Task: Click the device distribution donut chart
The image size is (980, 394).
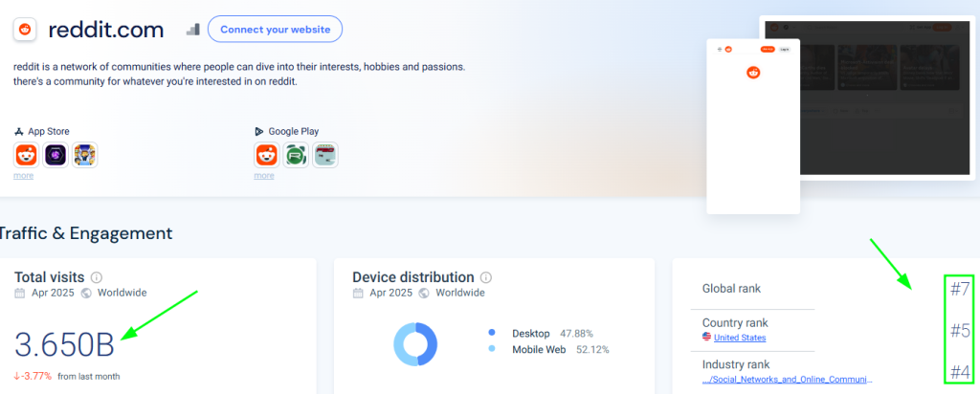Action: pyautogui.click(x=415, y=343)
